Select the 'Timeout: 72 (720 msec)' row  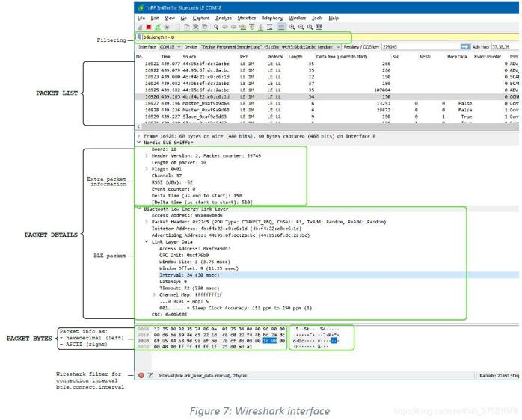pyautogui.click(x=189, y=288)
